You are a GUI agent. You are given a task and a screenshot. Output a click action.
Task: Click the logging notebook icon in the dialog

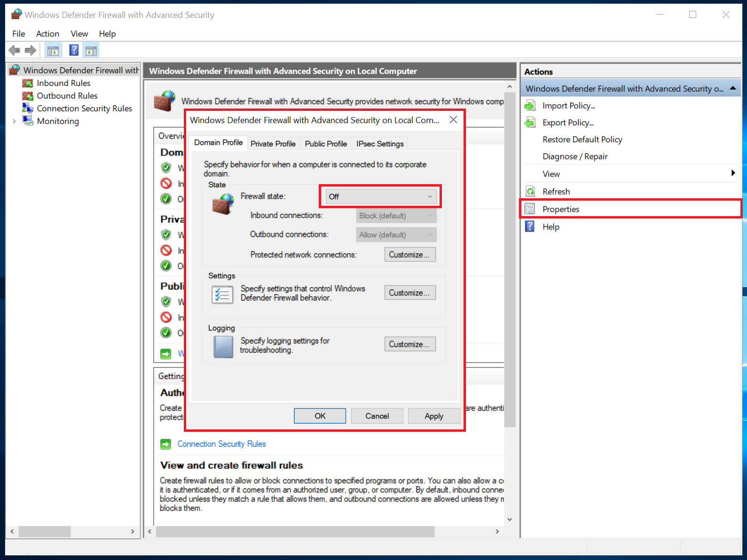[223, 347]
